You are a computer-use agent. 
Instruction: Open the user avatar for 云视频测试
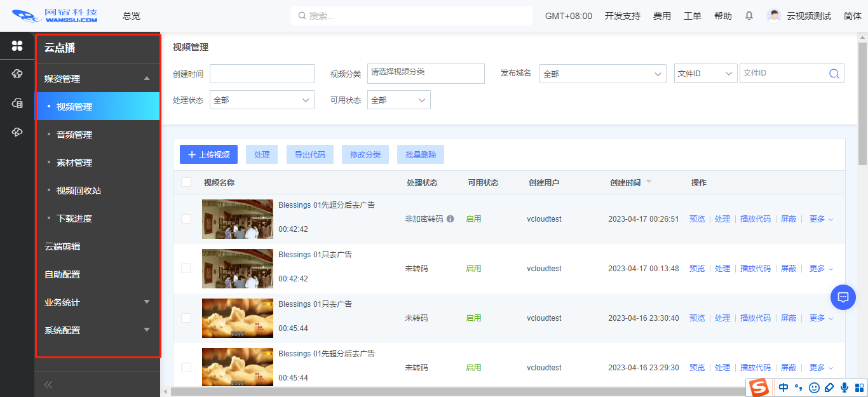tap(774, 16)
